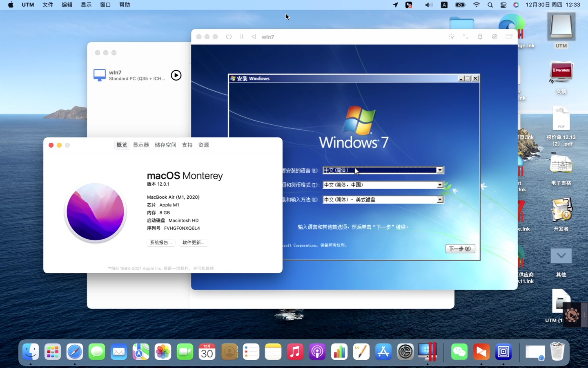Image resolution: width=588 pixels, height=368 pixels.
Task: Expand the 其他 desktop stack chevron
Action: [x=561, y=256]
